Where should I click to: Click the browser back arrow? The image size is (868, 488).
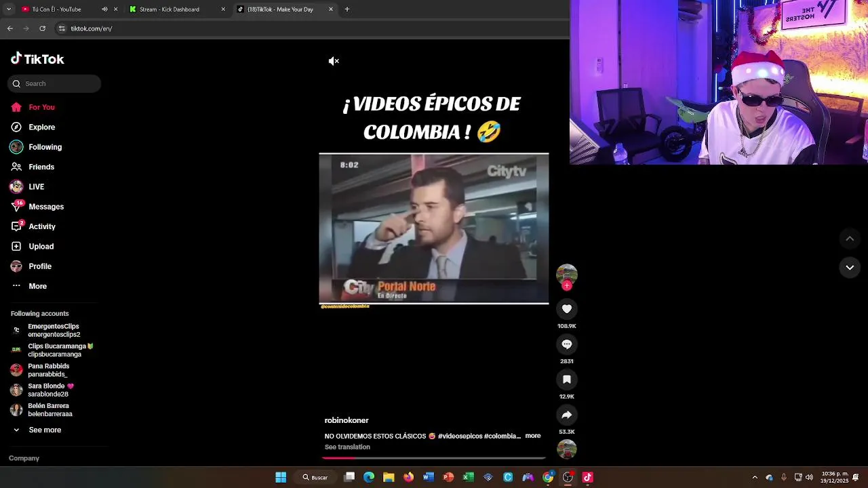coord(10,28)
